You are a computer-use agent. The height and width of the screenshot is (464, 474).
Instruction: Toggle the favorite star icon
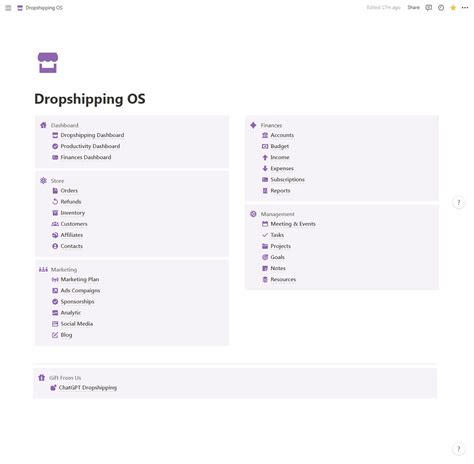(x=453, y=8)
